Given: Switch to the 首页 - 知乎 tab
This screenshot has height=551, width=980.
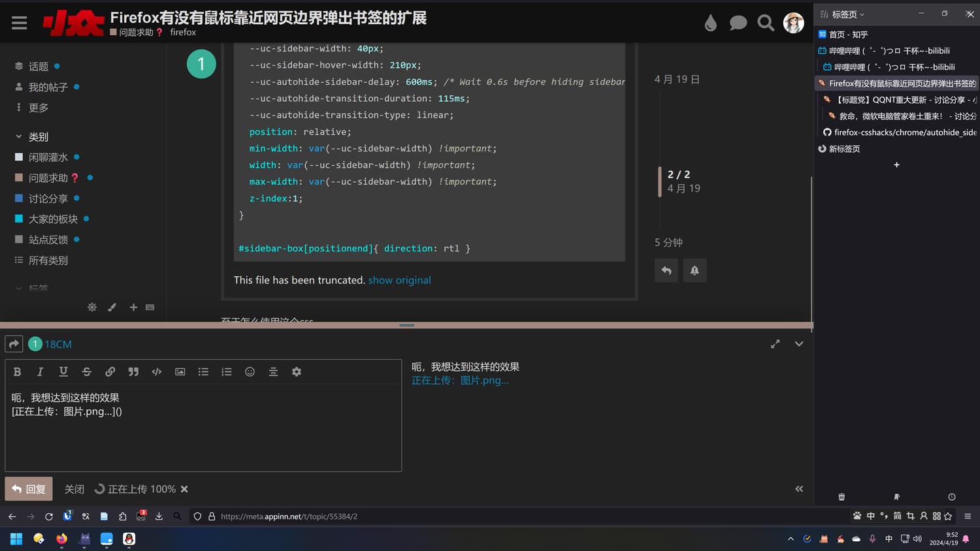Looking at the screenshot, I should (x=848, y=35).
